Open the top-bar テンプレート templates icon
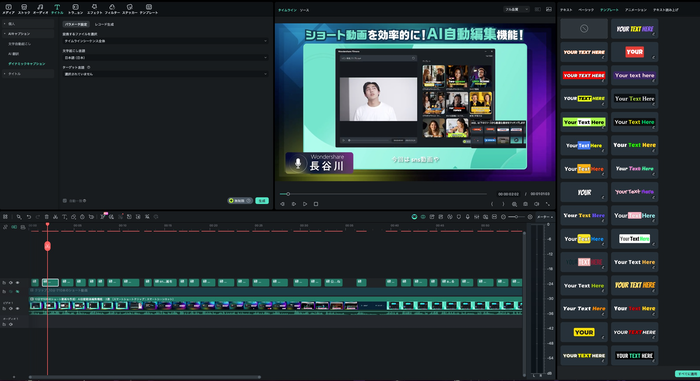This screenshot has width=700, height=381. (x=149, y=8)
